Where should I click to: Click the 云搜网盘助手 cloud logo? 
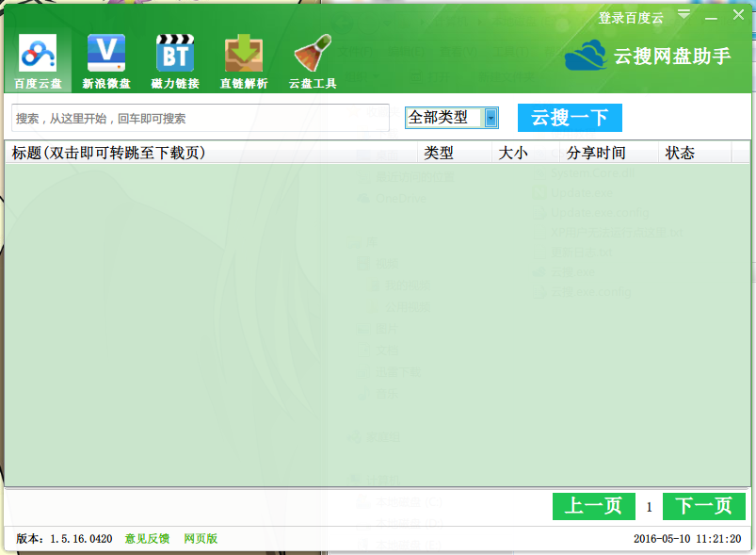point(586,56)
